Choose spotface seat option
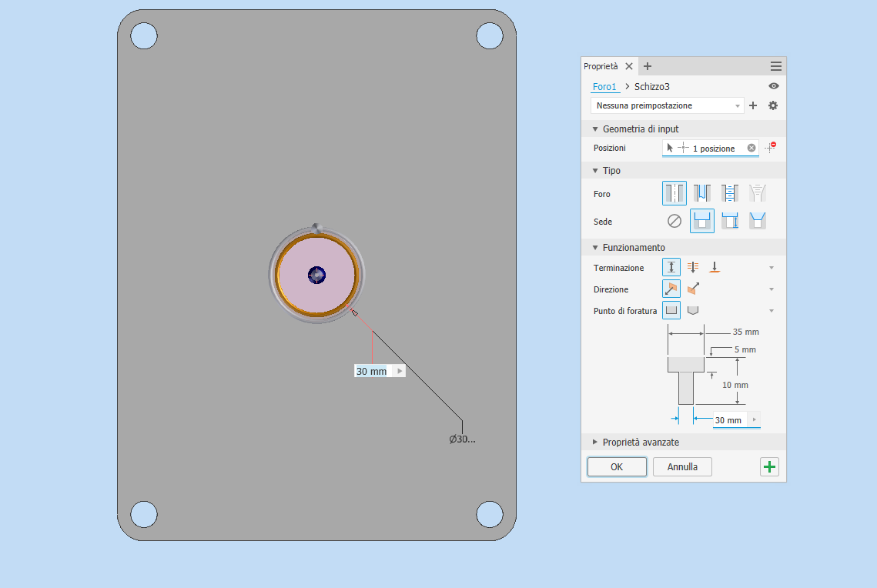 tap(729, 221)
